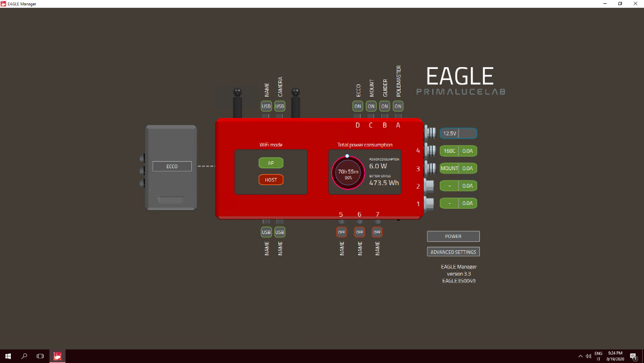Click the 0.0A reading on power port 1
644x363 pixels.
468,204
